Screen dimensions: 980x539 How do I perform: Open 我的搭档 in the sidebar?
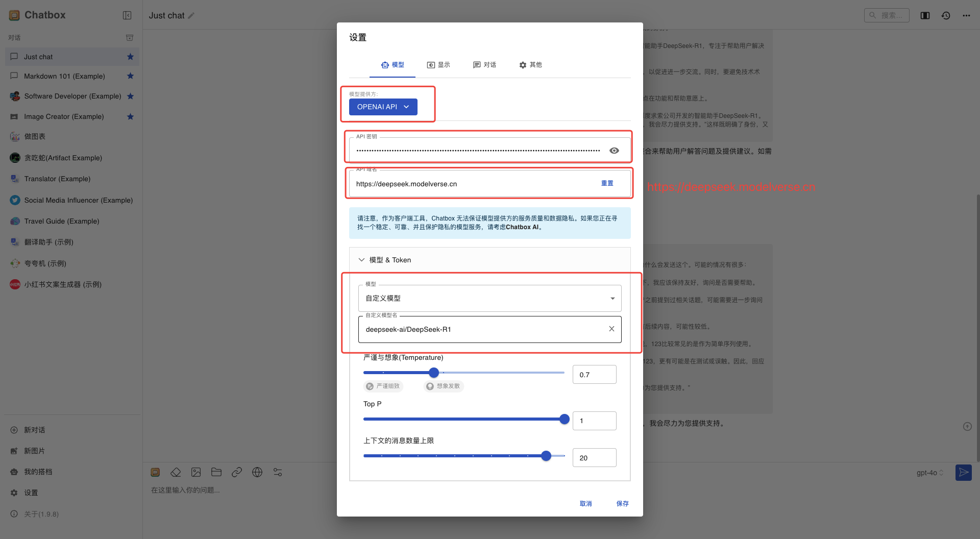coord(72,472)
